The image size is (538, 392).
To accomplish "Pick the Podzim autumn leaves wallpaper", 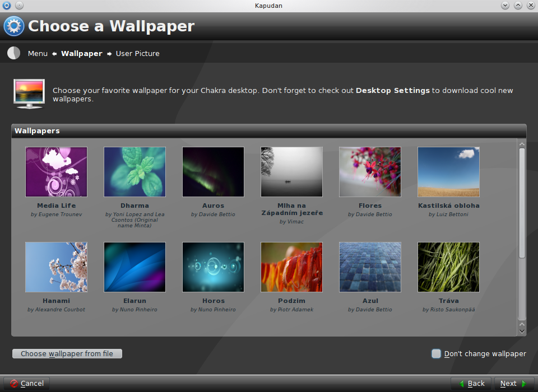I will (291, 267).
